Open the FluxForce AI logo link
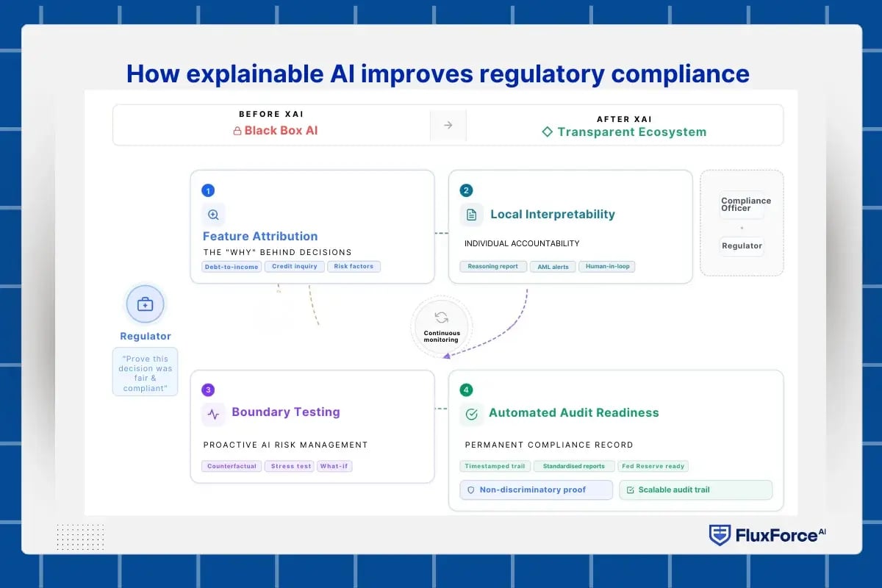882x588 pixels. point(767,535)
